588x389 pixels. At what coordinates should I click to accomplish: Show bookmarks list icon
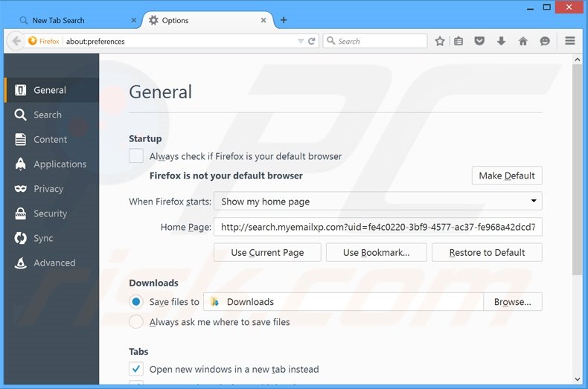click(458, 41)
